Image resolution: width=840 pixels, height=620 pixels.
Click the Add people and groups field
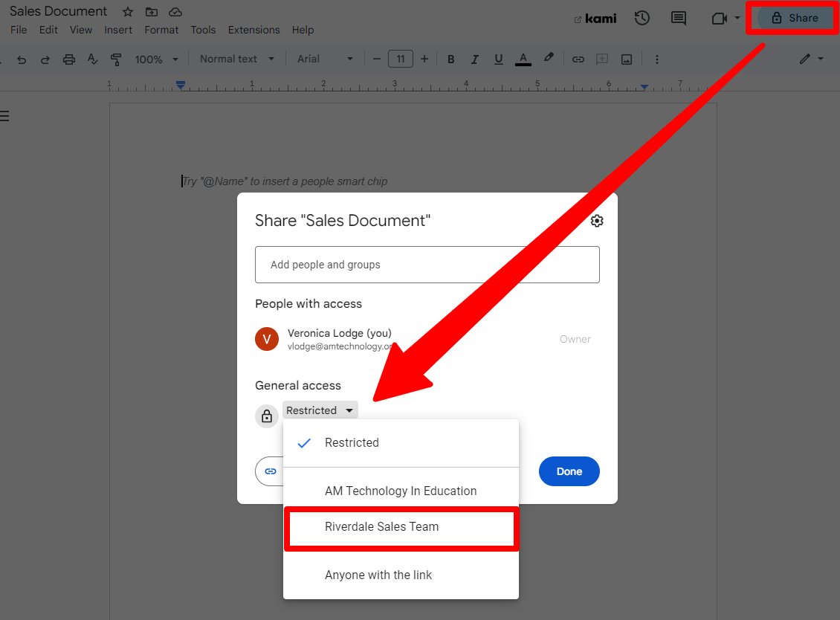pos(427,265)
